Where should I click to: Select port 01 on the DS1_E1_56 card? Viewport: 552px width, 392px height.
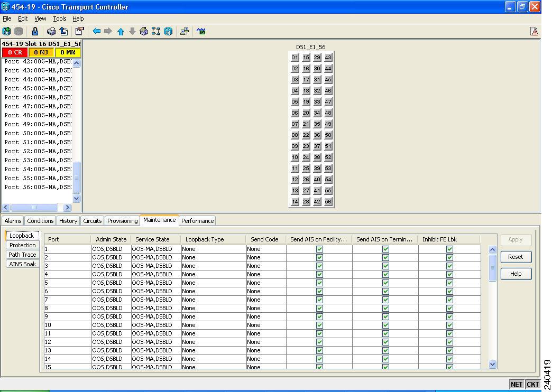(x=295, y=58)
